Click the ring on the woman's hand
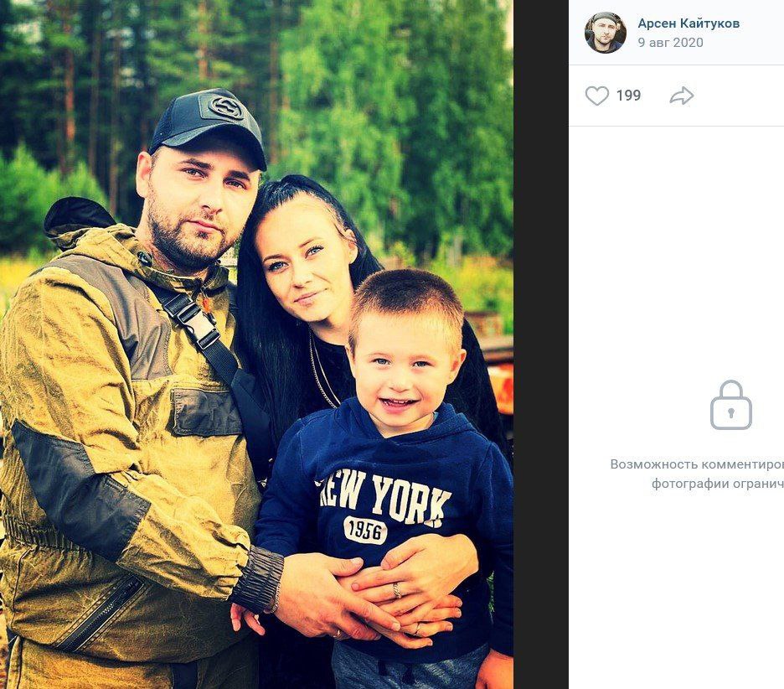 [396, 590]
